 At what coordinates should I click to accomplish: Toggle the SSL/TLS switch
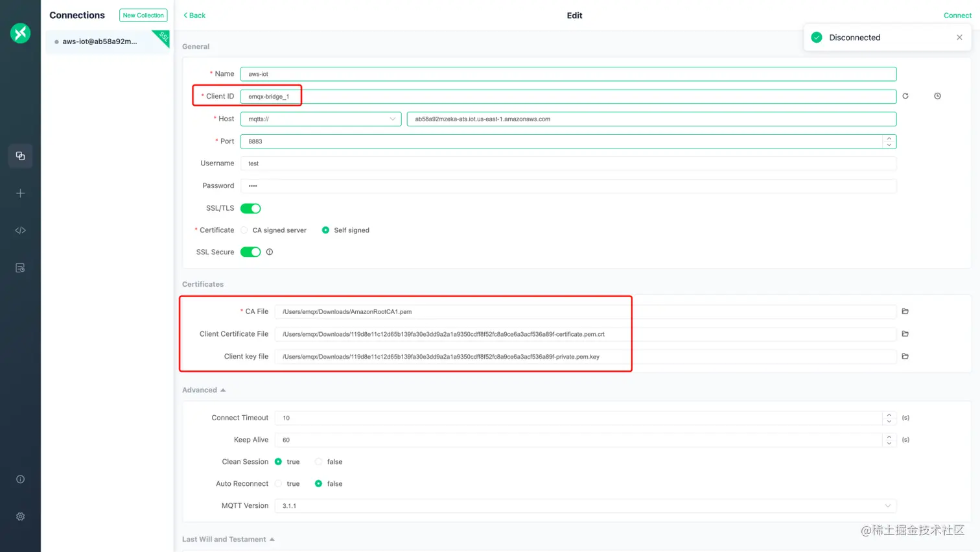point(250,208)
